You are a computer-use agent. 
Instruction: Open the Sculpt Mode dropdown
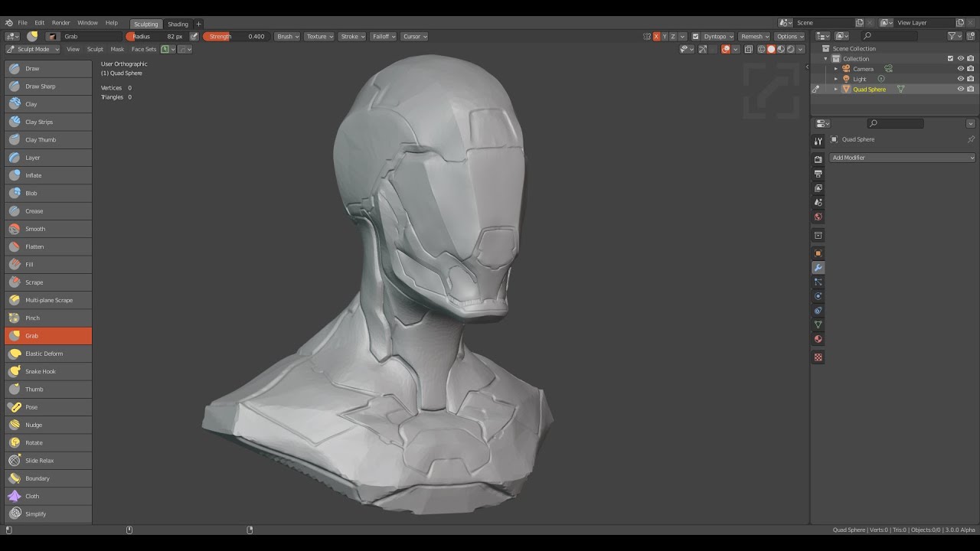click(32, 49)
